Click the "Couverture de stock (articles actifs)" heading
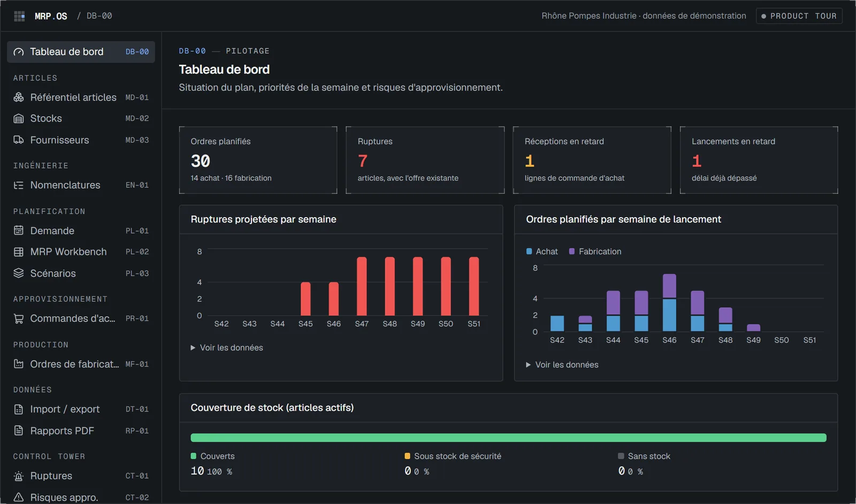 (x=272, y=408)
